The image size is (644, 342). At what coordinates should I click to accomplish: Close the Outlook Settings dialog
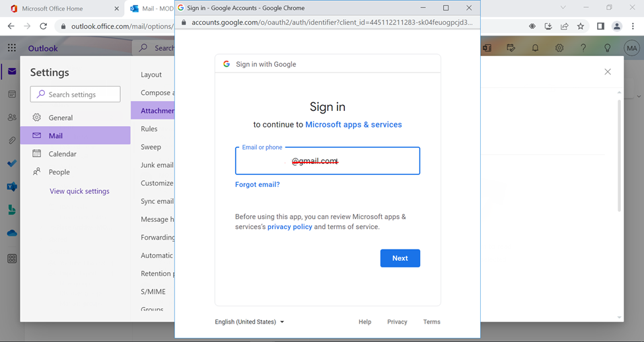[608, 72]
